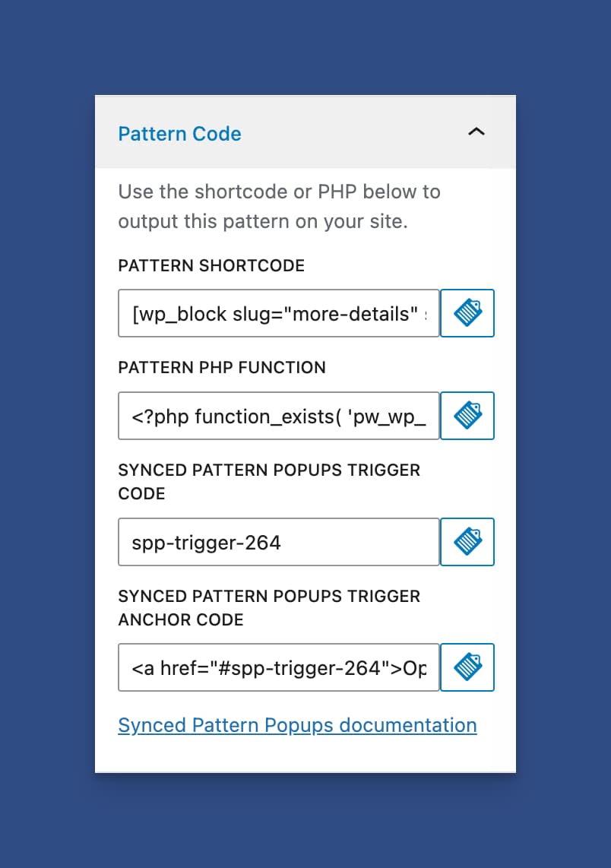Click inside the PHP function_exists field
611x868 pixels.
[x=278, y=416]
